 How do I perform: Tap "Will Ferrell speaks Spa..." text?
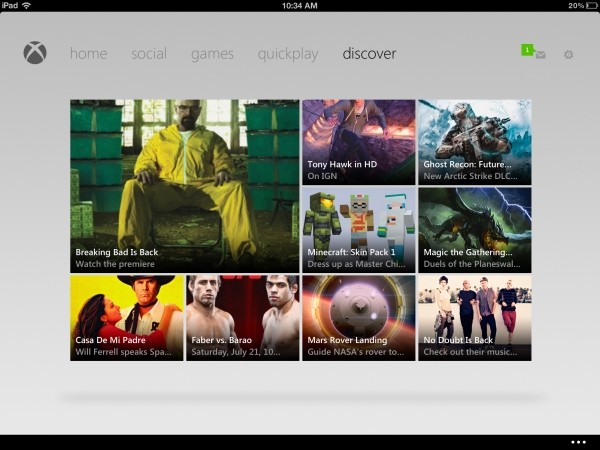(x=124, y=352)
